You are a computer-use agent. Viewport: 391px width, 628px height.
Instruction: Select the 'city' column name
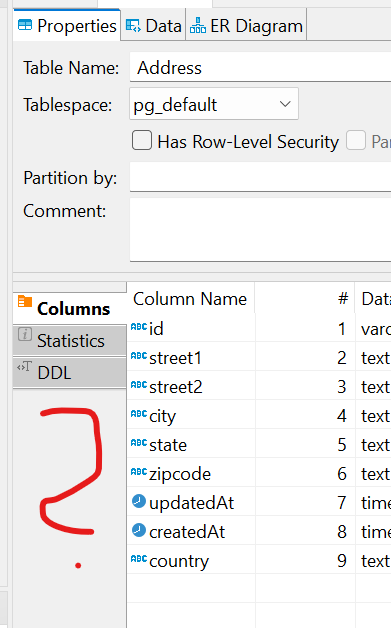pyautogui.click(x=162, y=417)
